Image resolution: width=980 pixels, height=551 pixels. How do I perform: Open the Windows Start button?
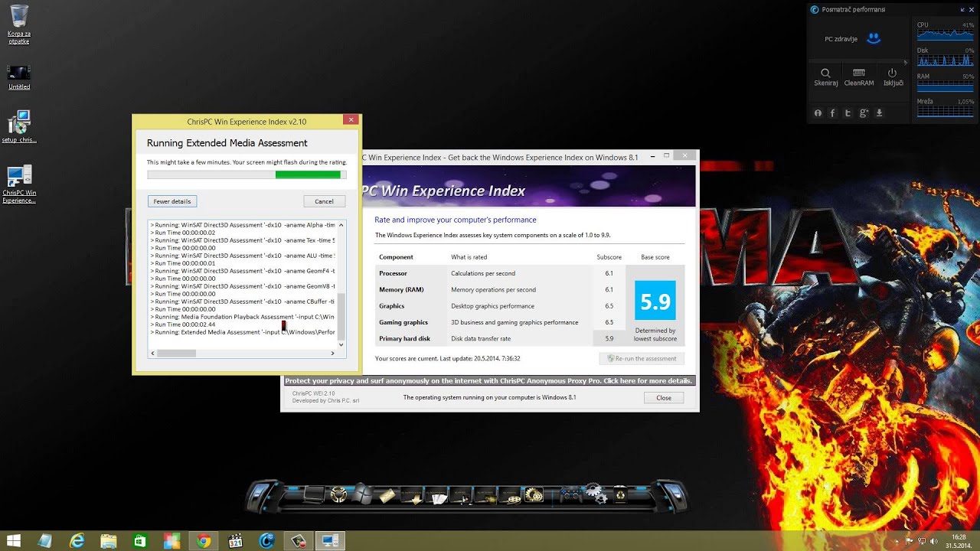pyautogui.click(x=14, y=541)
